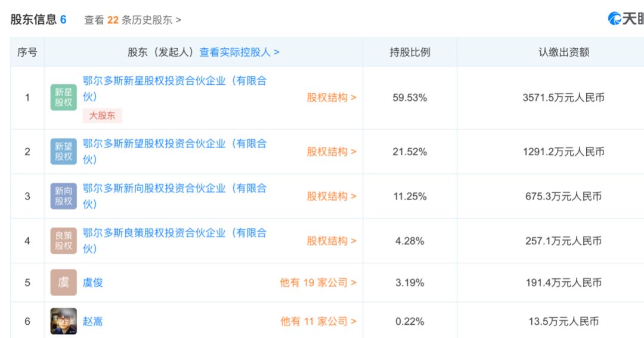Expand 股权结构 for 鄂尔多斯新星股权投资
This screenshot has height=338, width=644.
[332, 97]
